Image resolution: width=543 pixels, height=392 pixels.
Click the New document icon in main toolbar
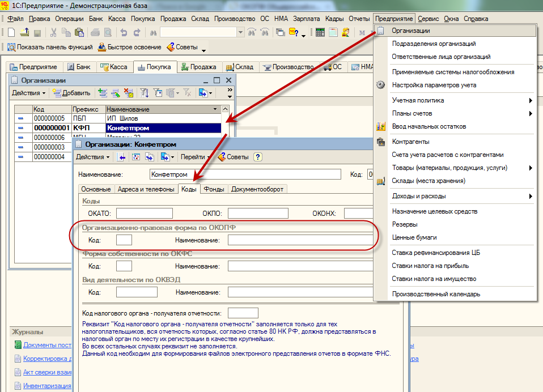11,33
